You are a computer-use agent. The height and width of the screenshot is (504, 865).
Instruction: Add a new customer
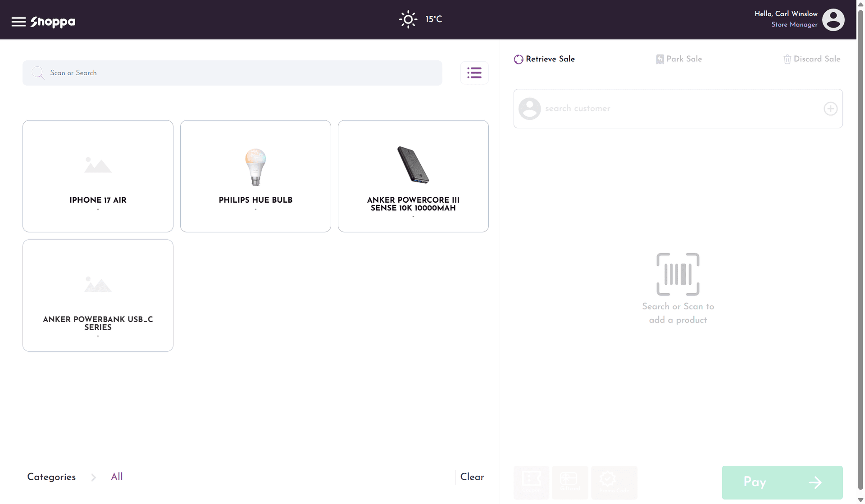830,109
